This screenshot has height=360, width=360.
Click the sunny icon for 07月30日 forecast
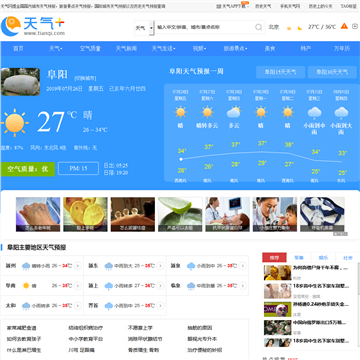pyautogui.click(x=287, y=112)
